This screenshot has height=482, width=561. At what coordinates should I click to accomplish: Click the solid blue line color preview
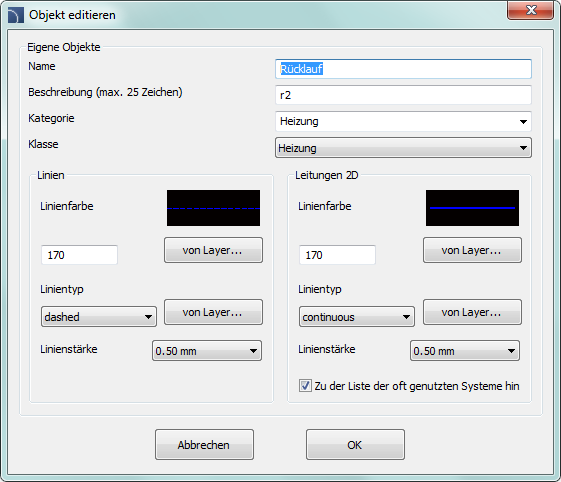(472, 208)
